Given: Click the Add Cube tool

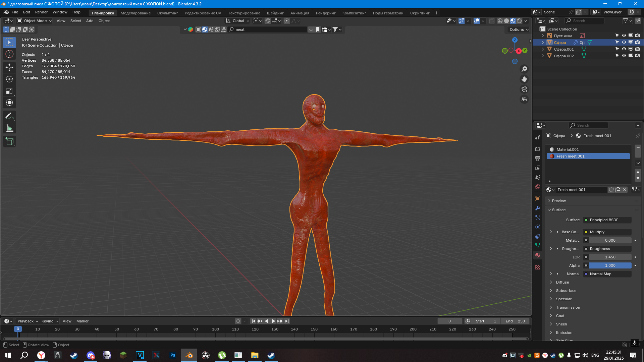Looking at the screenshot, I should pyautogui.click(x=9, y=141).
